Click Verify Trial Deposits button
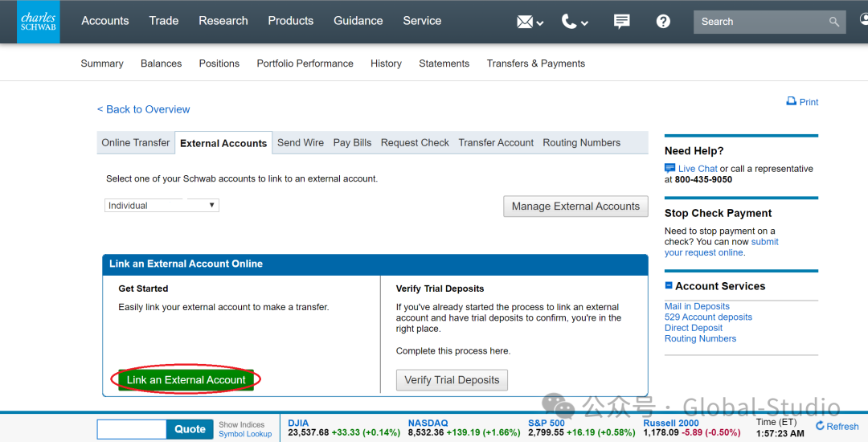Screen dimensions: 868x442 [x=452, y=380]
